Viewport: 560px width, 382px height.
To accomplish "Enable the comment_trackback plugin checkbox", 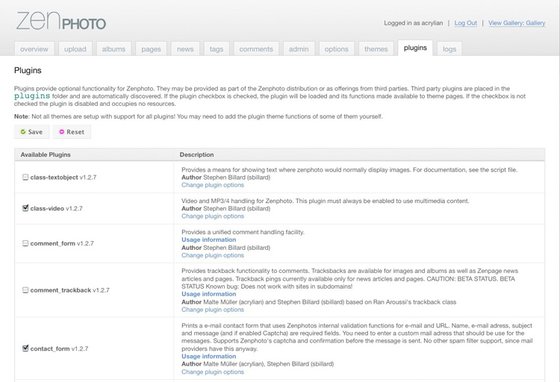I will click(x=25, y=290).
